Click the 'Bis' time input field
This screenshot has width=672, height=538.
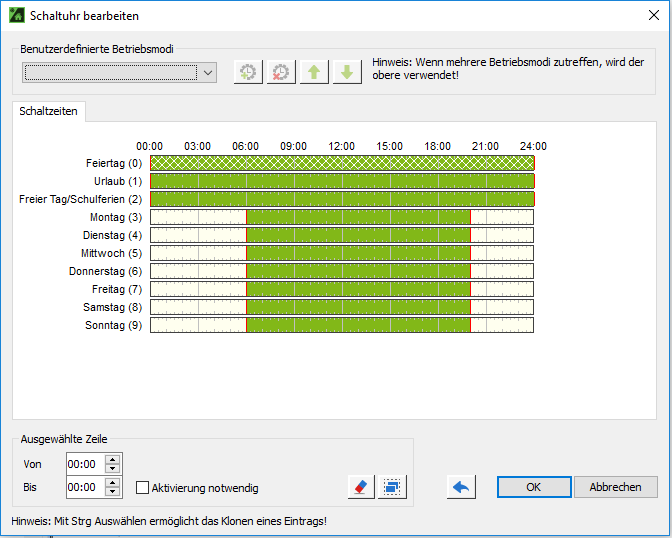84,488
